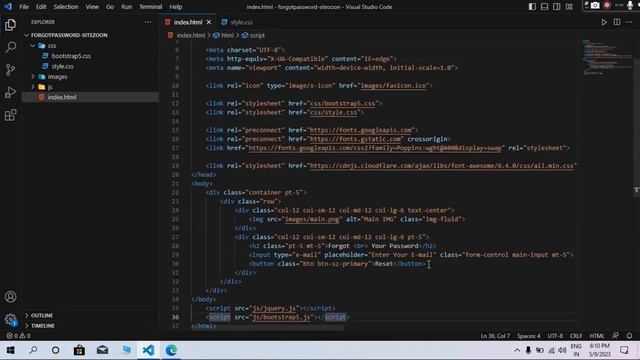Open volume control in system tray
This screenshot has height=360, width=640.
click(562, 350)
